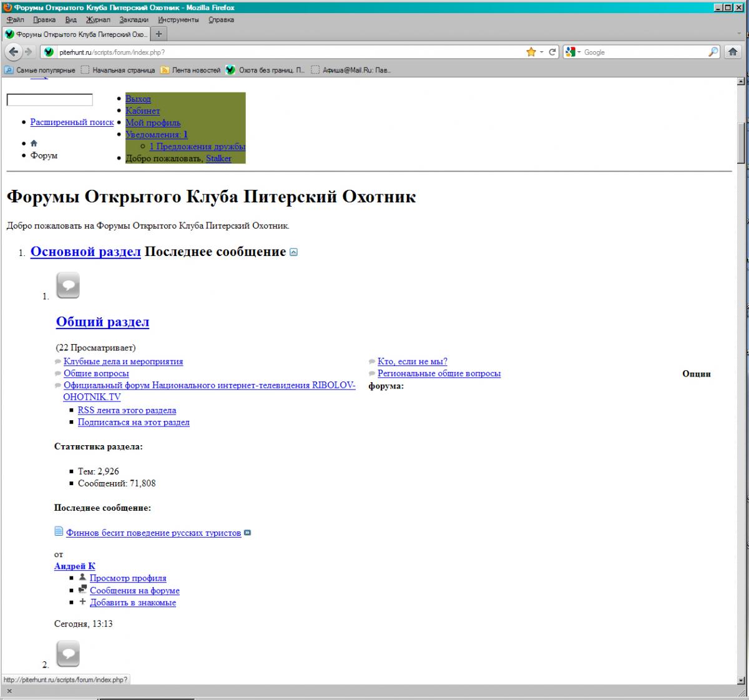The height and width of the screenshot is (700, 749).
Task: Click the forum home icon in breadcrumb
Action: (34, 144)
